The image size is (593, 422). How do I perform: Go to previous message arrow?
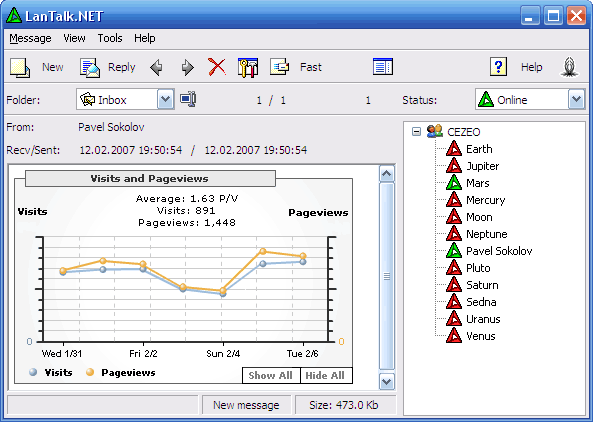pyautogui.click(x=156, y=68)
